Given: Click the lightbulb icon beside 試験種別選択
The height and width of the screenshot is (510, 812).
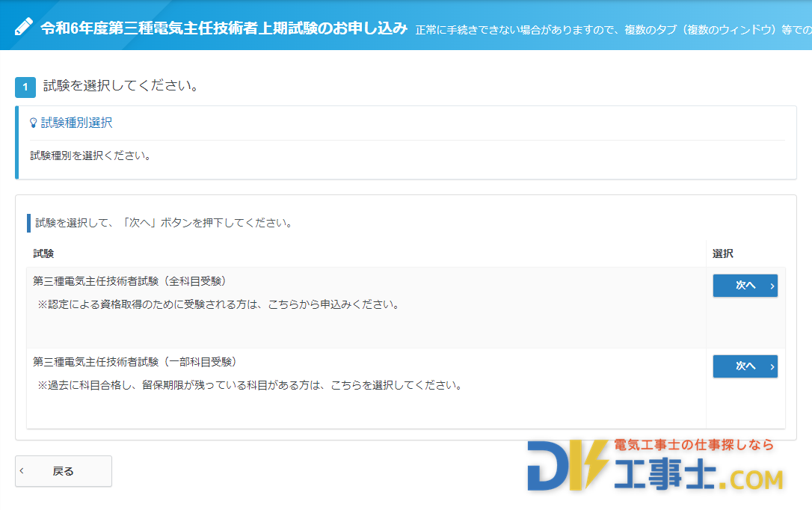Looking at the screenshot, I should click(33, 123).
